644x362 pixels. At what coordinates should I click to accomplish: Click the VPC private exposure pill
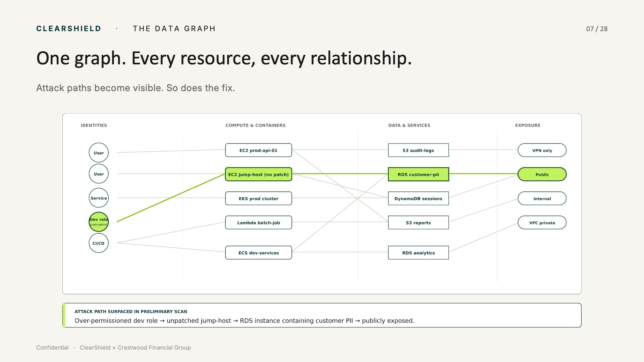tap(542, 223)
